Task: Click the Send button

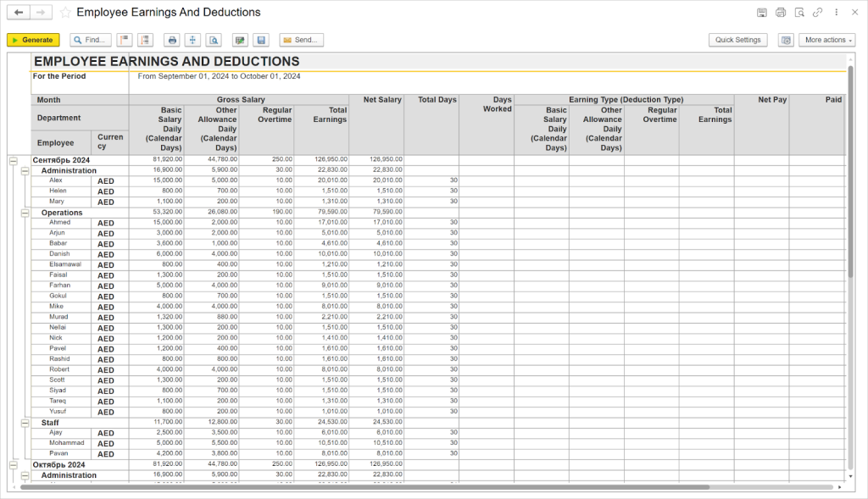Action: click(301, 39)
